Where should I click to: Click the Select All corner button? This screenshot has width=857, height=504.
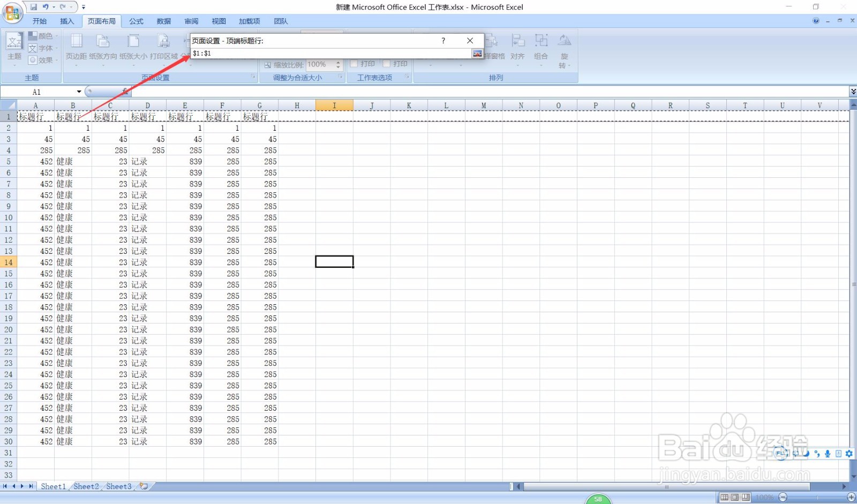click(x=9, y=106)
